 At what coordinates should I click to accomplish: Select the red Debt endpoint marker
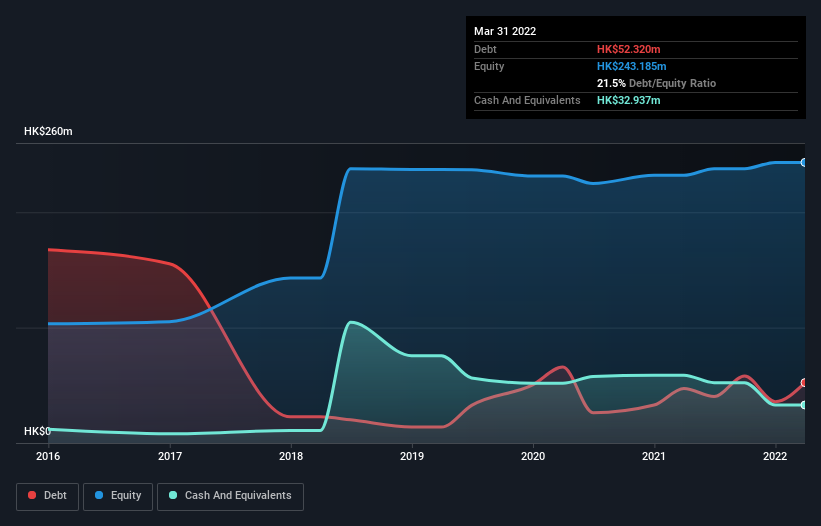tap(804, 383)
